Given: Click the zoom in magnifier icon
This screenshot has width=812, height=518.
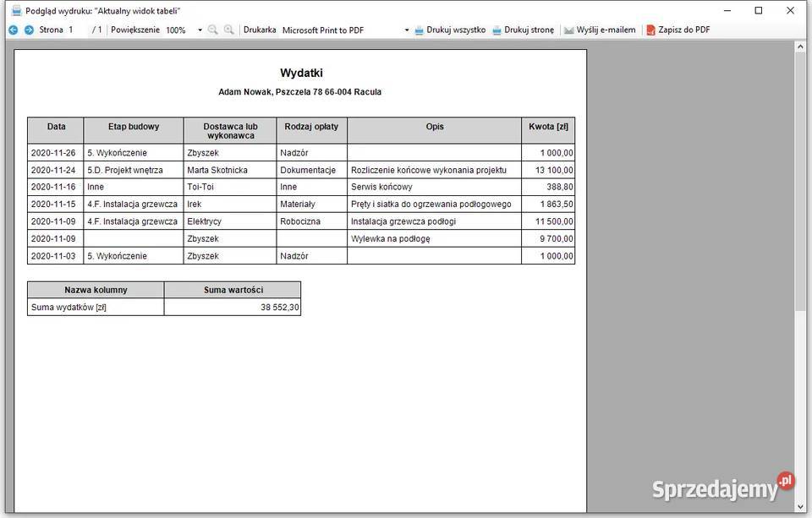Looking at the screenshot, I should [228, 30].
